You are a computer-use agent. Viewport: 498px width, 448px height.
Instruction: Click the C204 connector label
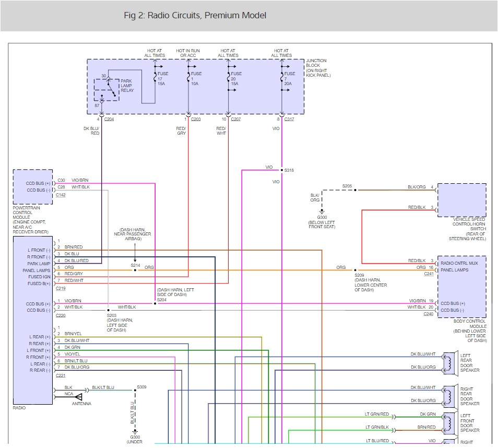pos(109,120)
